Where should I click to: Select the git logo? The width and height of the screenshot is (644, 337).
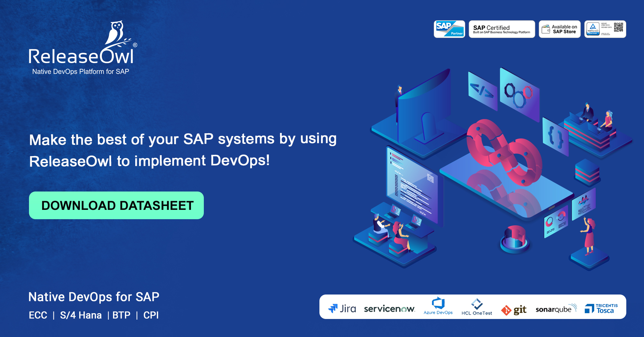coord(514,310)
